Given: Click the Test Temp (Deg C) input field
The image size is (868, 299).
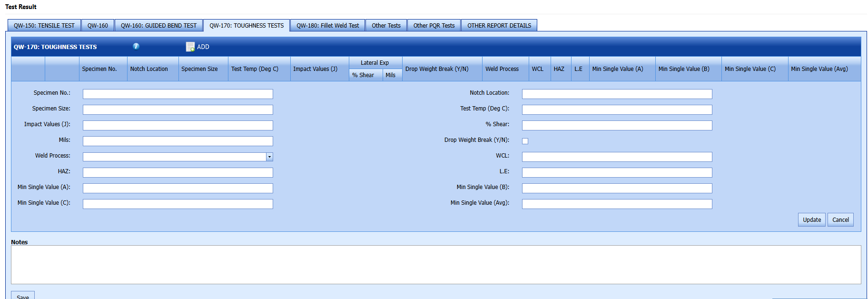Looking at the screenshot, I should 617,110.
